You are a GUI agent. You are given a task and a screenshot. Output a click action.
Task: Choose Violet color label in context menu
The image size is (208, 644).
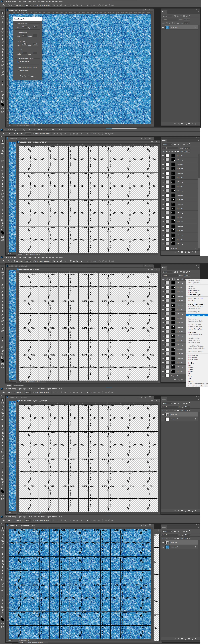[x=190, y=376]
